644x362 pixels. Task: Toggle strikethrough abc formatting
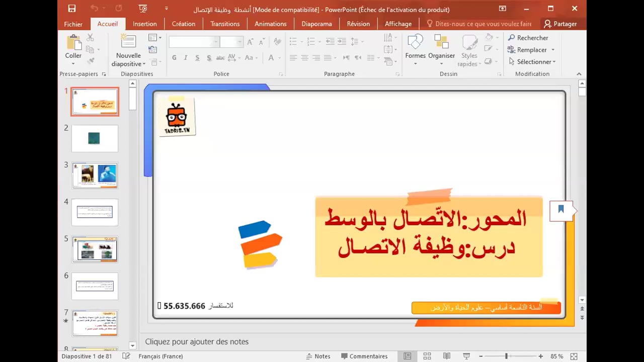coord(220,58)
